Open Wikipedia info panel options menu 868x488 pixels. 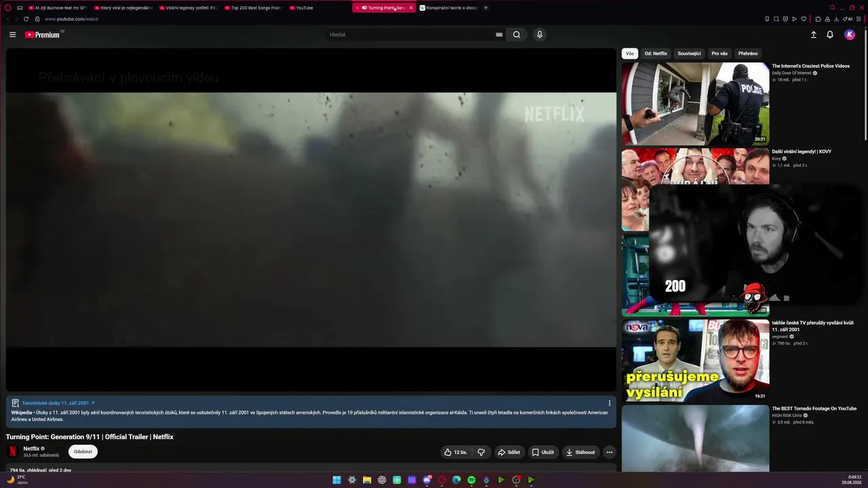[x=610, y=403]
